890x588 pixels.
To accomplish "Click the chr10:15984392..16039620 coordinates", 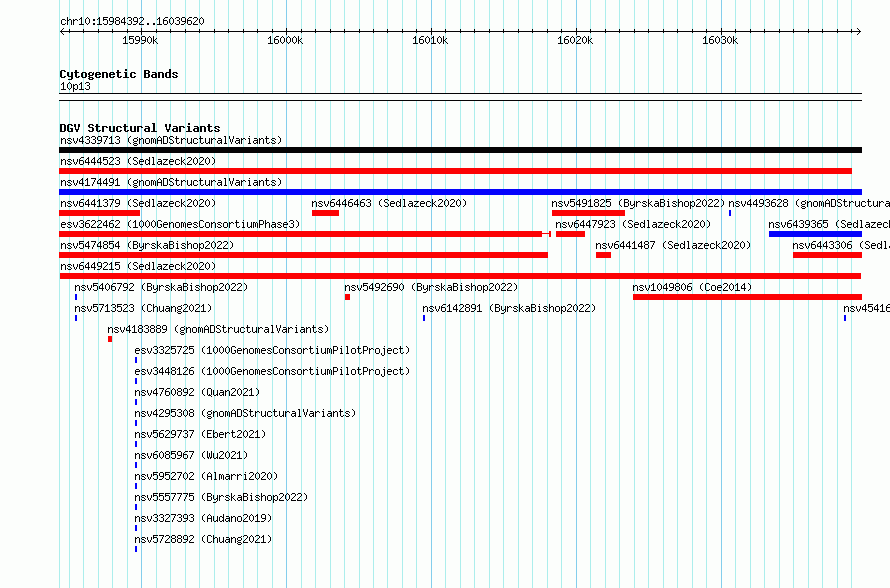I will (x=132, y=21).
